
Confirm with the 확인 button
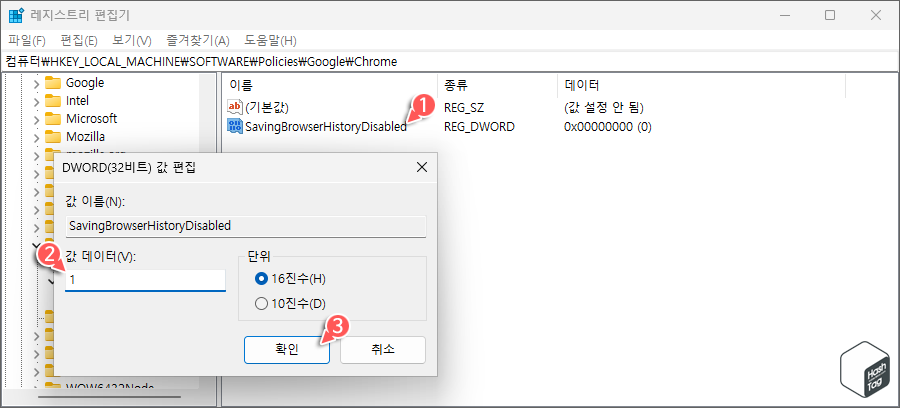click(x=287, y=349)
